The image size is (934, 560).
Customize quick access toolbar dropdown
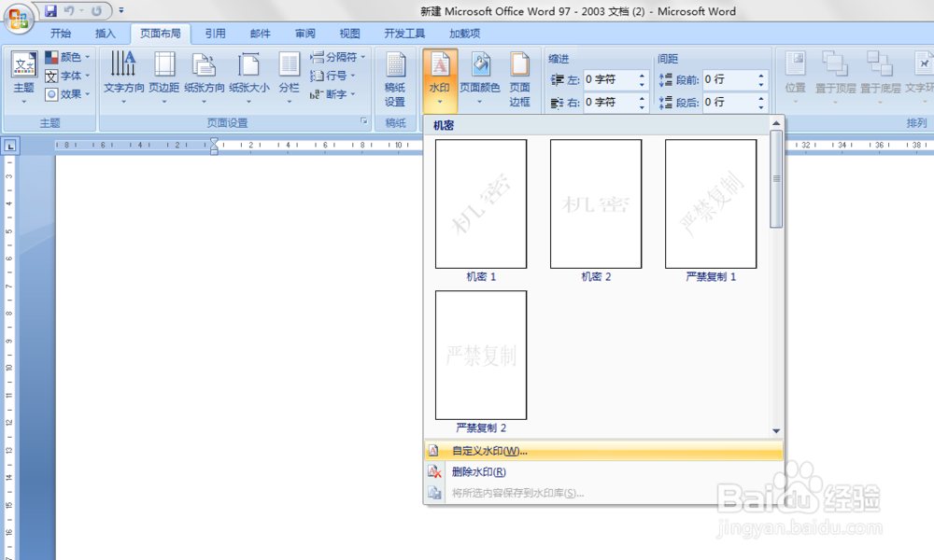(120, 10)
